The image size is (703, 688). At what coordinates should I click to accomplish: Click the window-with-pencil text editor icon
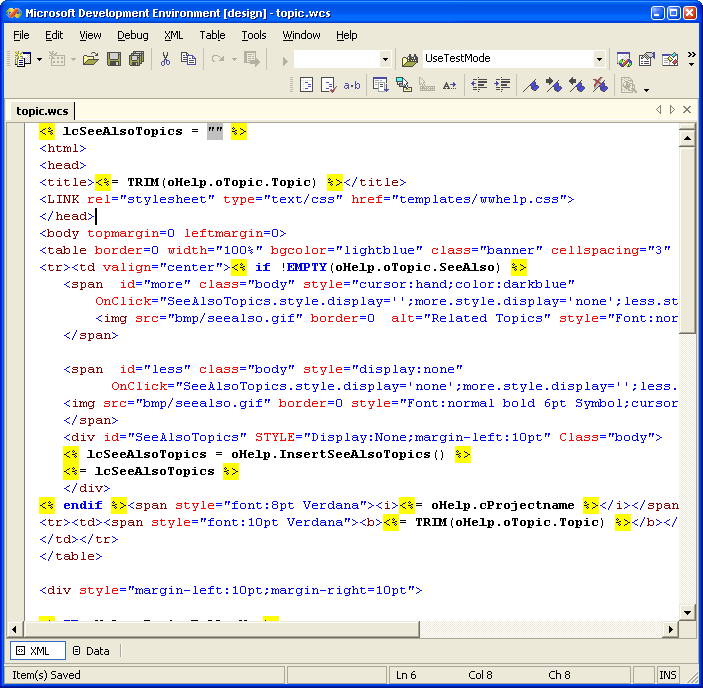click(x=404, y=85)
